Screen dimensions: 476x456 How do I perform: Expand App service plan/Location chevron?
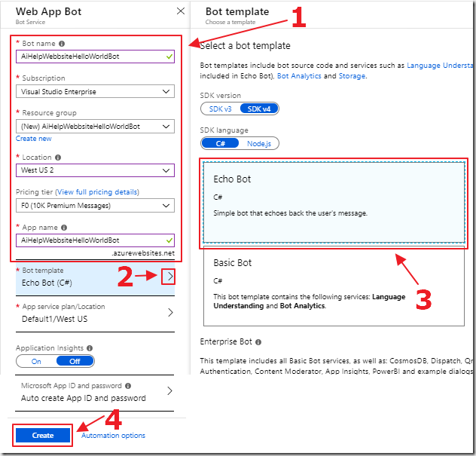click(x=170, y=312)
